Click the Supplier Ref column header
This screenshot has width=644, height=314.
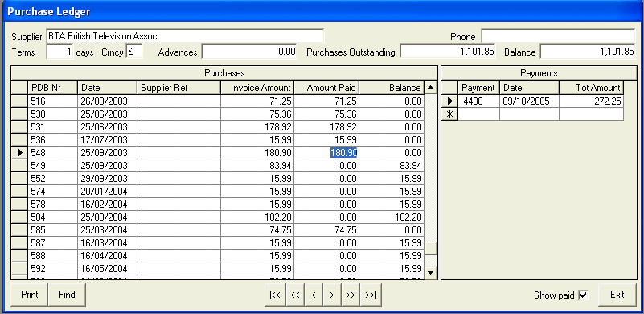click(x=178, y=88)
